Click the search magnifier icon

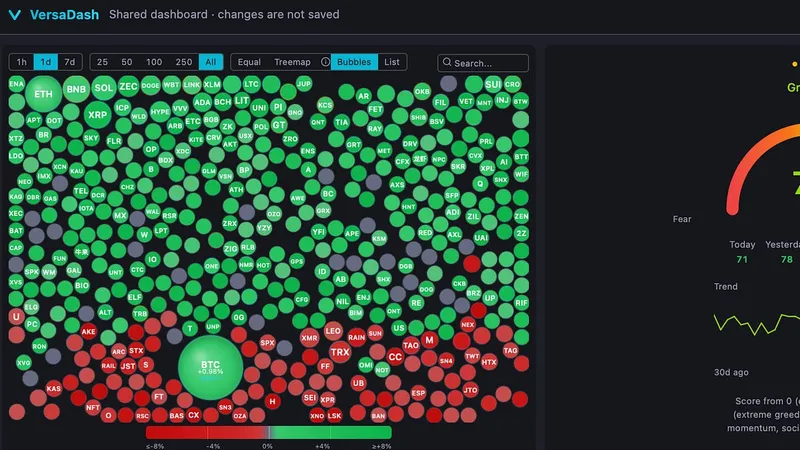click(447, 62)
